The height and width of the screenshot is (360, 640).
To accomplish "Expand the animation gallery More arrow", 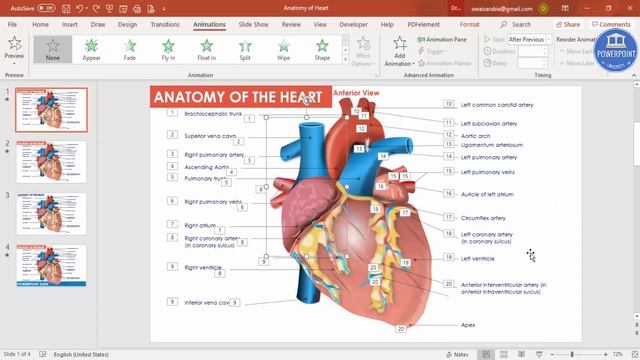I will (345, 59).
